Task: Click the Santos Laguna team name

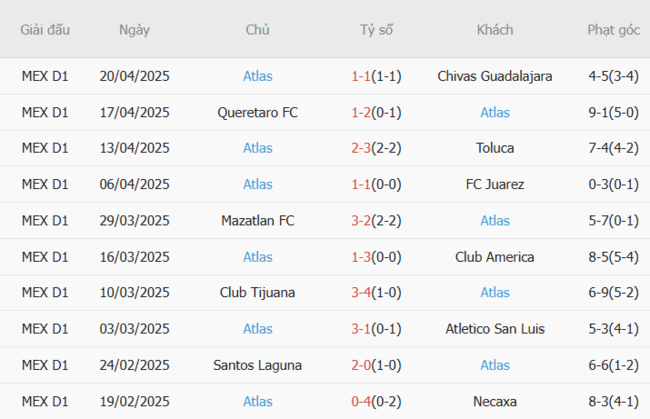Action: click(257, 365)
